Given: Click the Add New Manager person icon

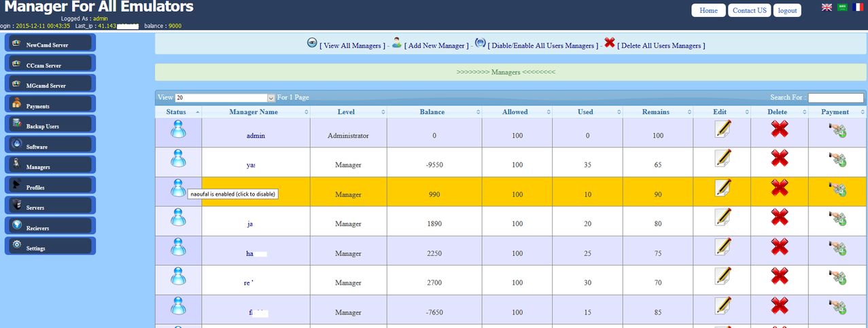Looking at the screenshot, I should (x=397, y=43).
